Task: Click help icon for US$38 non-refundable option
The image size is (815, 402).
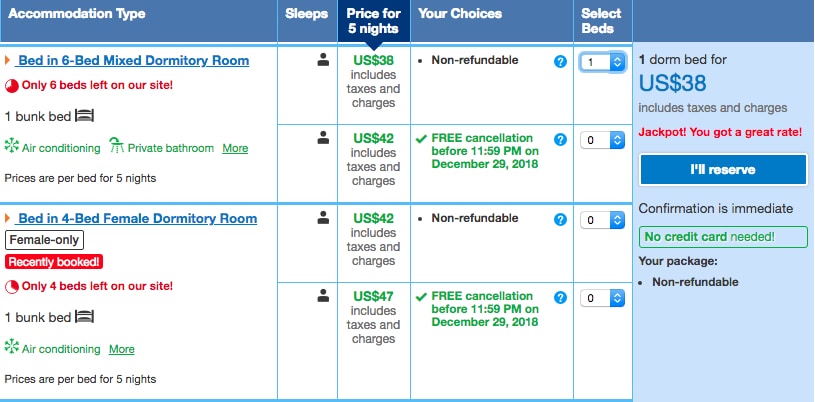Action: pos(560,61)
